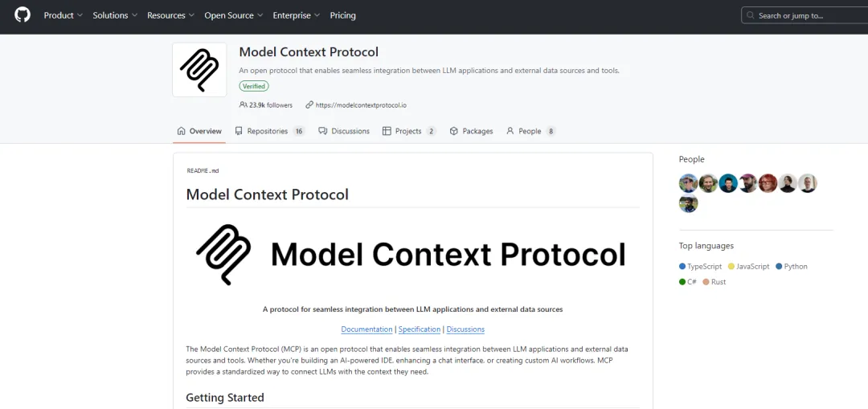Switch to the Repositories tab
This screenshot has height=409, width=868.
click(269, 131)
